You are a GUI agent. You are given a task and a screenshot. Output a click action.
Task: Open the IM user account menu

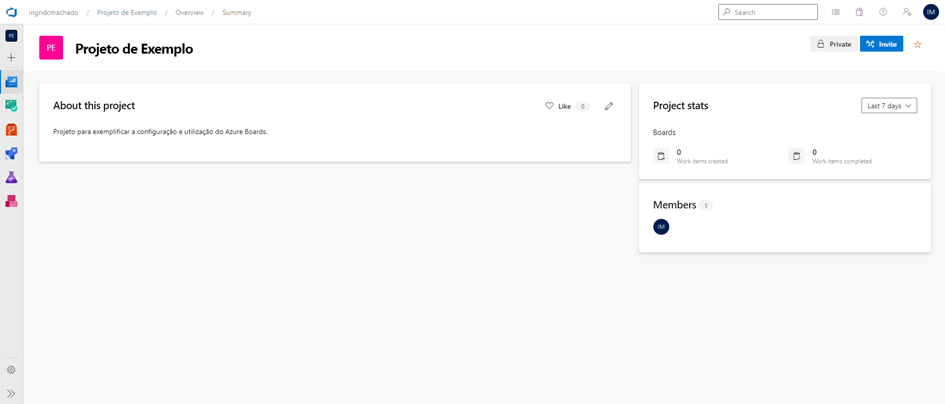click(x=930, y=12)
